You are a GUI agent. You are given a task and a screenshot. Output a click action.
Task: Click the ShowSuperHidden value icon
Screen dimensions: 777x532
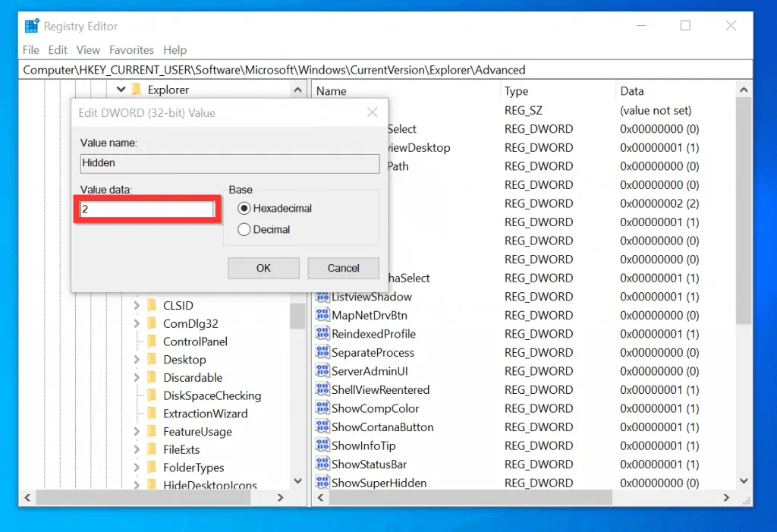(x=322, y=483)
